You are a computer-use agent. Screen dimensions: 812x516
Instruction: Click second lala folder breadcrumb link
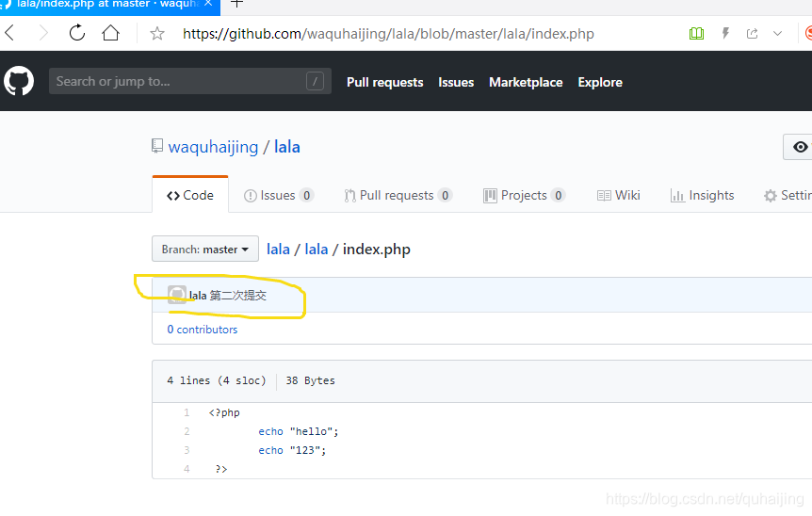tap(316, 249)
